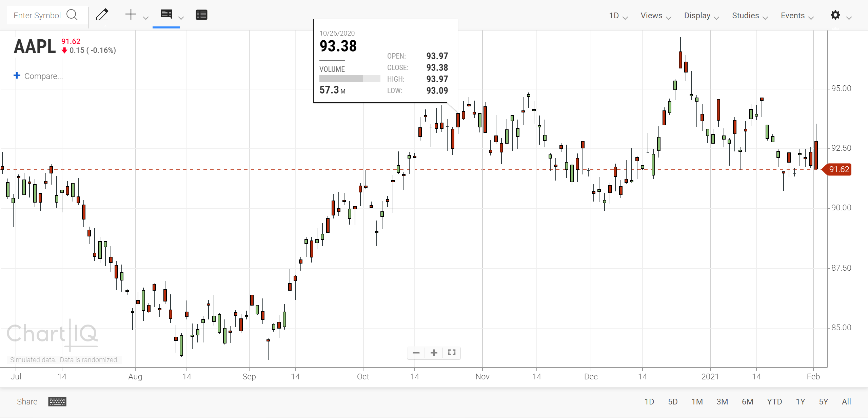The image size is (868, 418).
Task: Select the 1D range button
Action: point(649,402)
